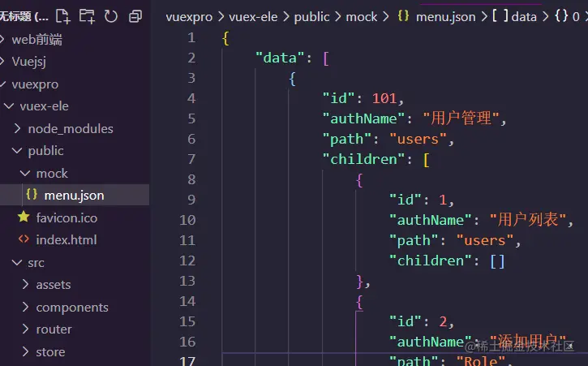
Task: Click the explorer title 无标题 in sidebar header
Action: coord(24,17)
